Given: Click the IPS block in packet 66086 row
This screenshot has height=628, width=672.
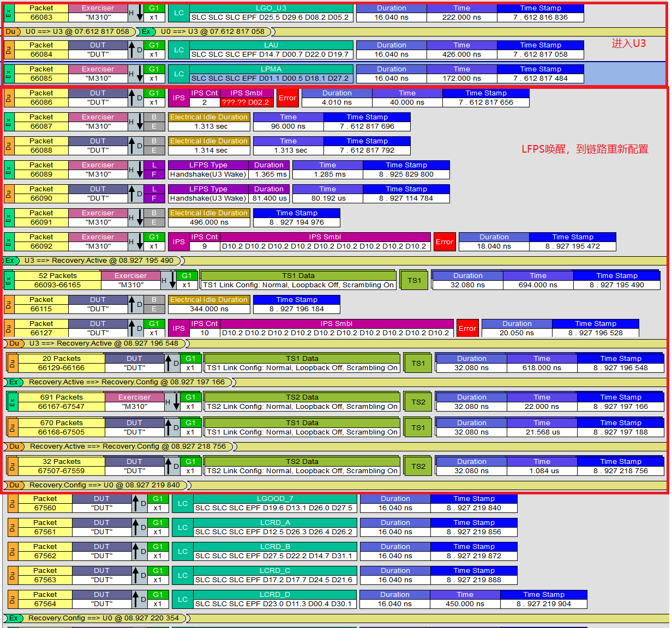Looking at the screenshot, I should point(178,98).
